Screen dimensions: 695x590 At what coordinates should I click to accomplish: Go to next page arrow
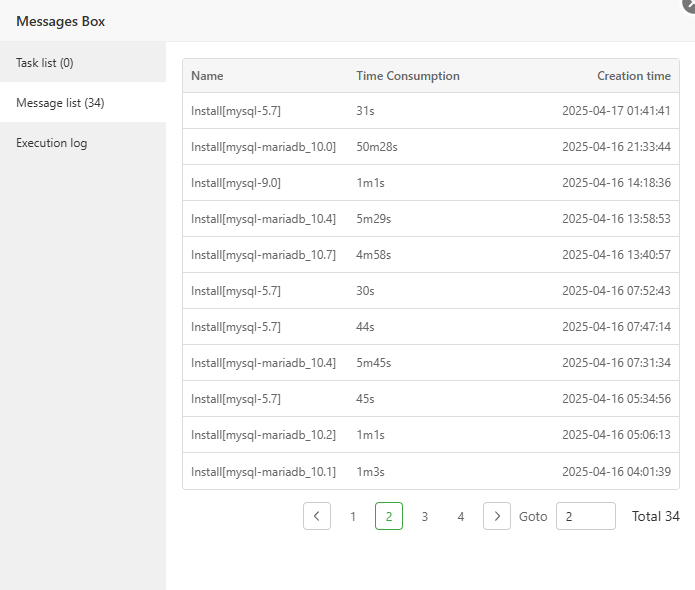point(497,516)
